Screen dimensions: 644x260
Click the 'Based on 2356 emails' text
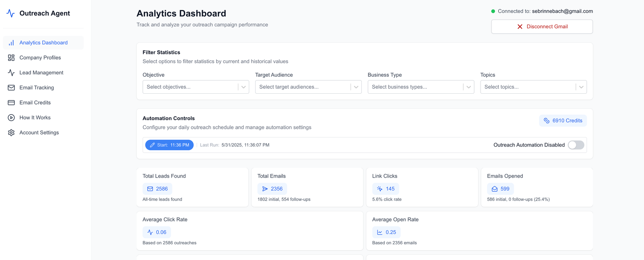tap(394, 243)
